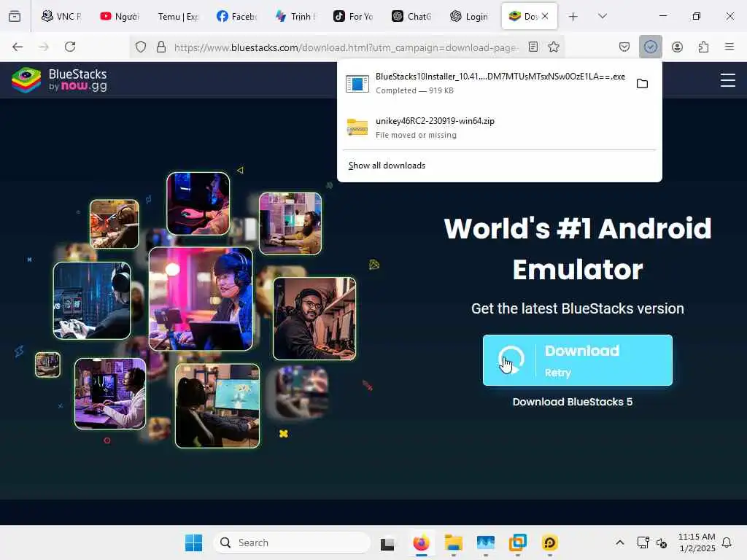Image resolution: width=747 pixels, height=560 pixels.
Task: Click Firefox icon in taskbar
Action: [x=421, y=542]
